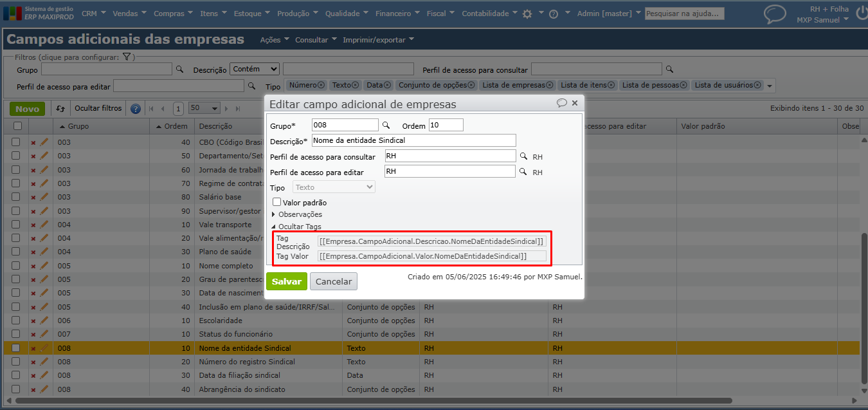The width and height of the screenshot is (868, 410).
Task: Click the Pesquisar na ajuda search box
Action: click(684, 14)
